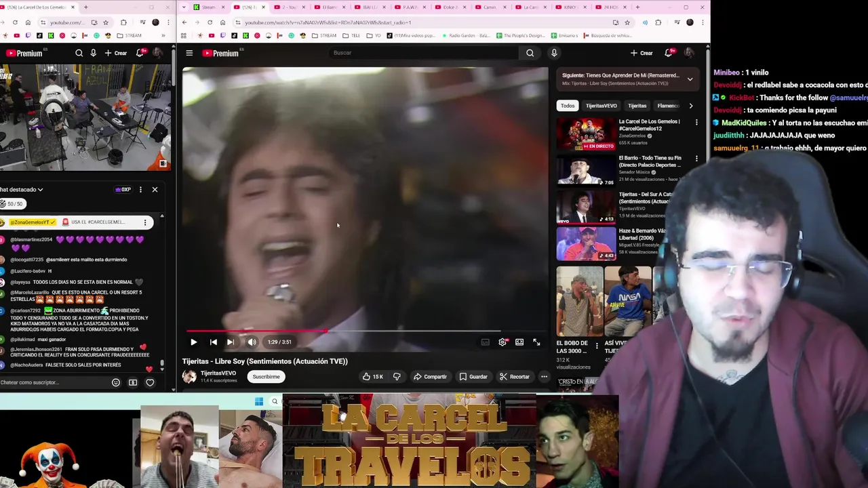868x488 pixels.
Task: Open pinned ZonaGemelosYT message options
Action: click(144, 222)
